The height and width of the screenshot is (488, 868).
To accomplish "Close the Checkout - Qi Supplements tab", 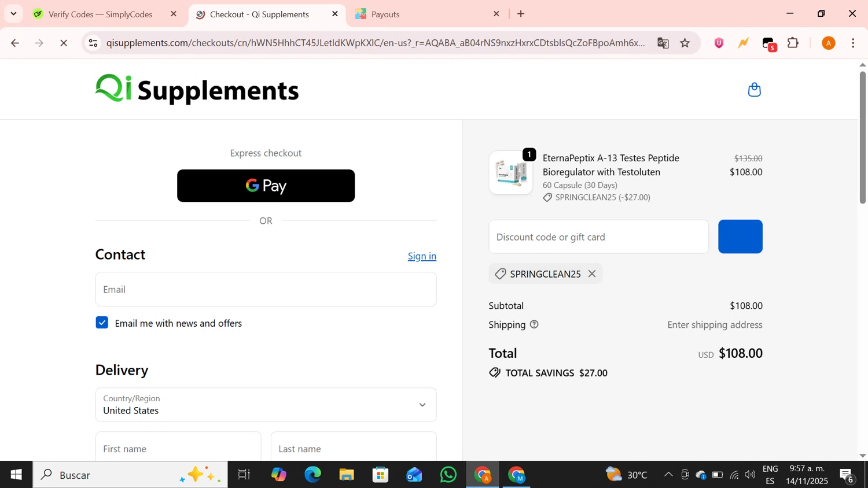I will [335, 14].
